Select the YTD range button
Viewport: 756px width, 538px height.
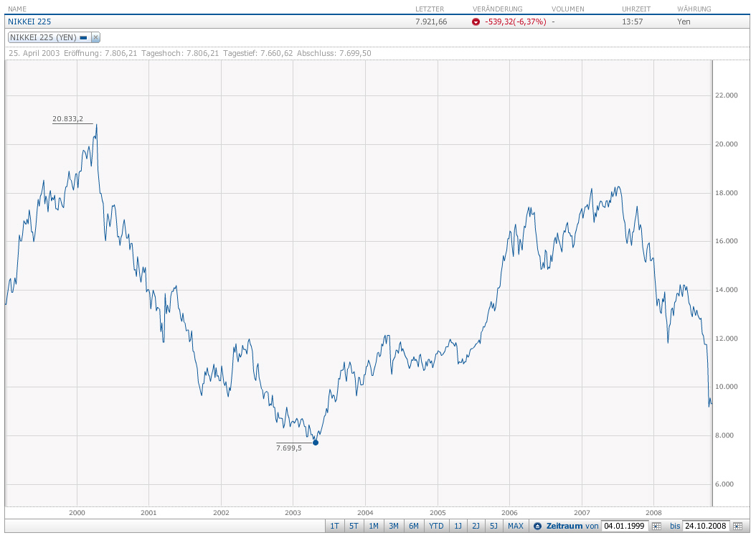click(436, 526)
